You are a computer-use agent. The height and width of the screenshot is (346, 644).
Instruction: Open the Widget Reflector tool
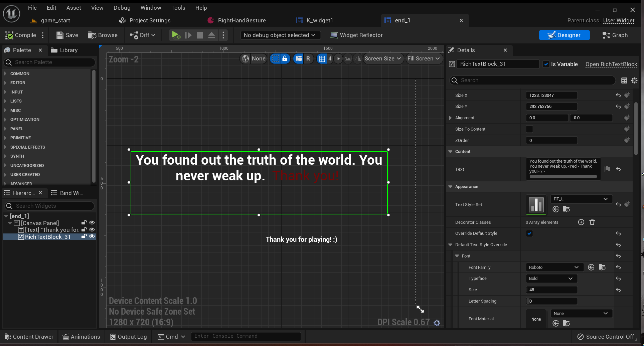point(356,35)
